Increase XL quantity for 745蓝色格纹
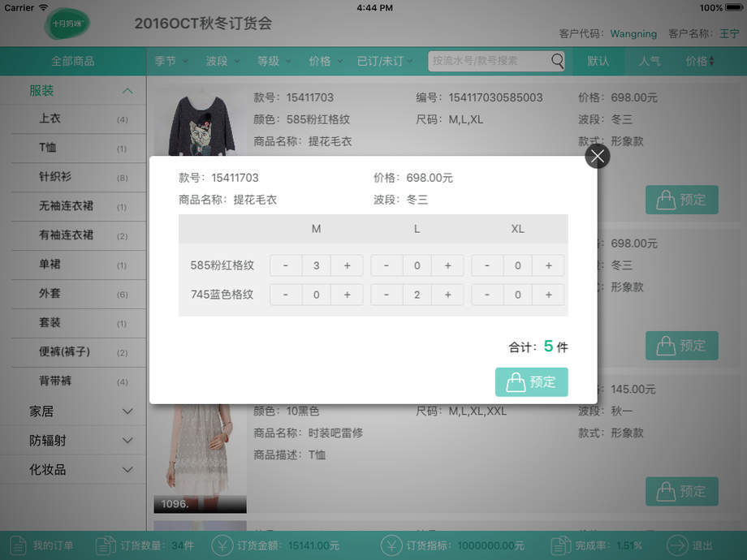 548,295
